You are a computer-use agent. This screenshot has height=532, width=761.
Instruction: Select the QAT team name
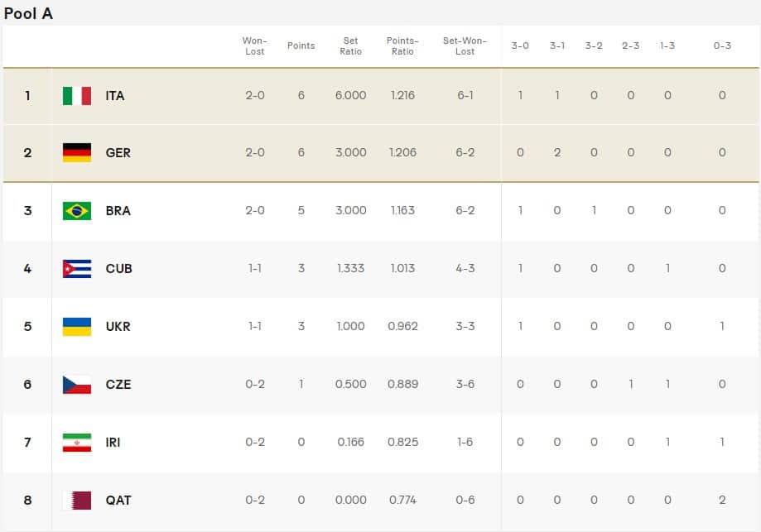118,501
